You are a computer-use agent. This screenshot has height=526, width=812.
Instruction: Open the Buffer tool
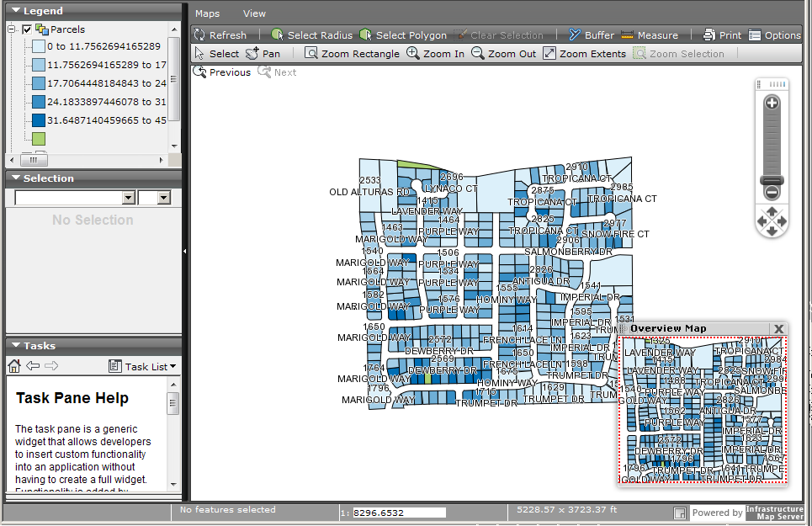[x=591, y=35]
